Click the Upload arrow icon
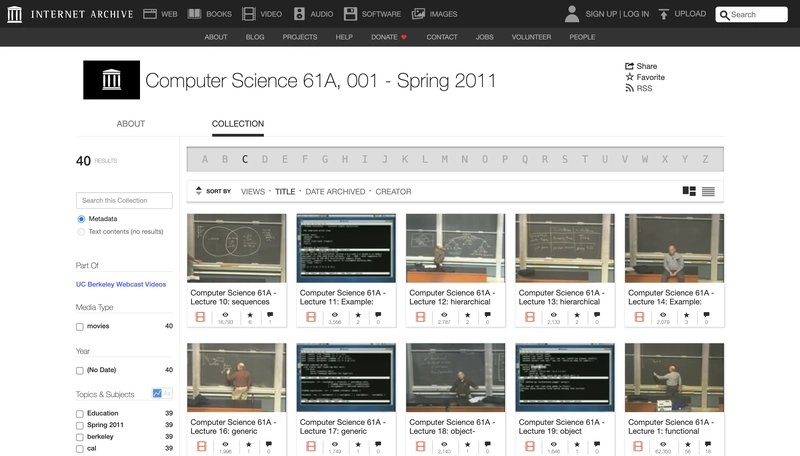This screenshot has width=800, height=456. click(663, 14)
